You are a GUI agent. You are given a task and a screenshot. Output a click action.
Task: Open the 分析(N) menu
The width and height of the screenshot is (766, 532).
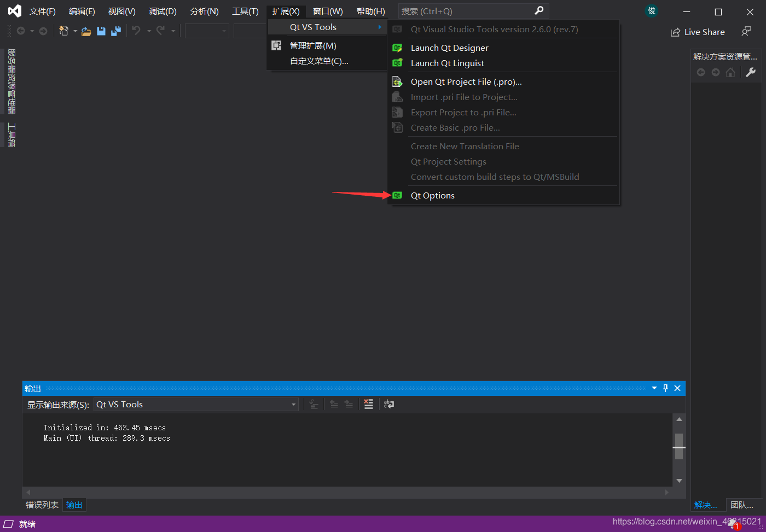205,11
